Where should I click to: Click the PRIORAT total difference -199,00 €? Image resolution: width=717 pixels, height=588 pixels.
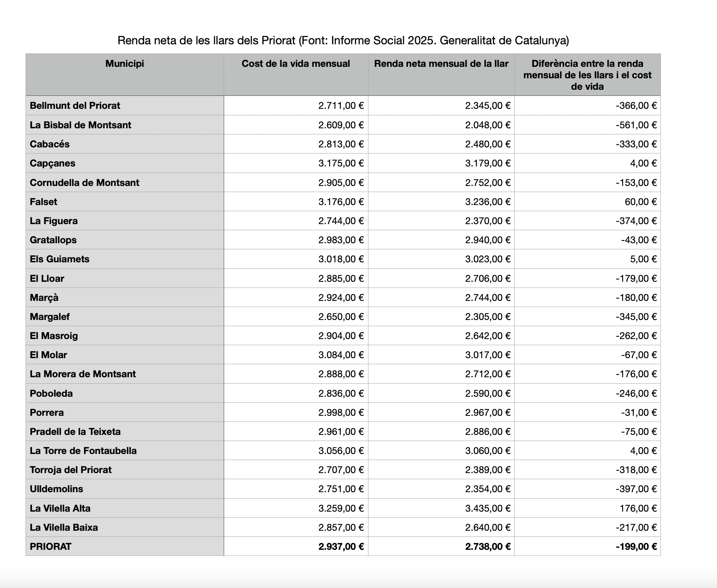[x=636, y=546]
